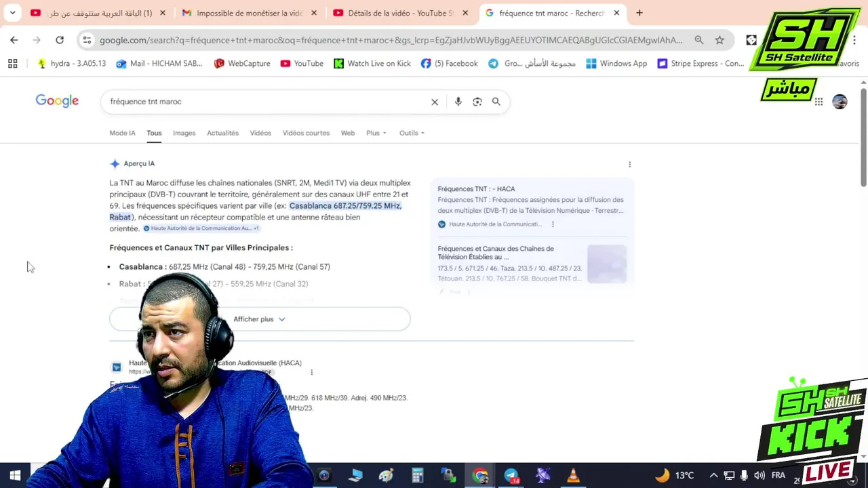Open Telegram from the taskbar
This screenshot has height=488, width=868.
(x=511, y=475)
